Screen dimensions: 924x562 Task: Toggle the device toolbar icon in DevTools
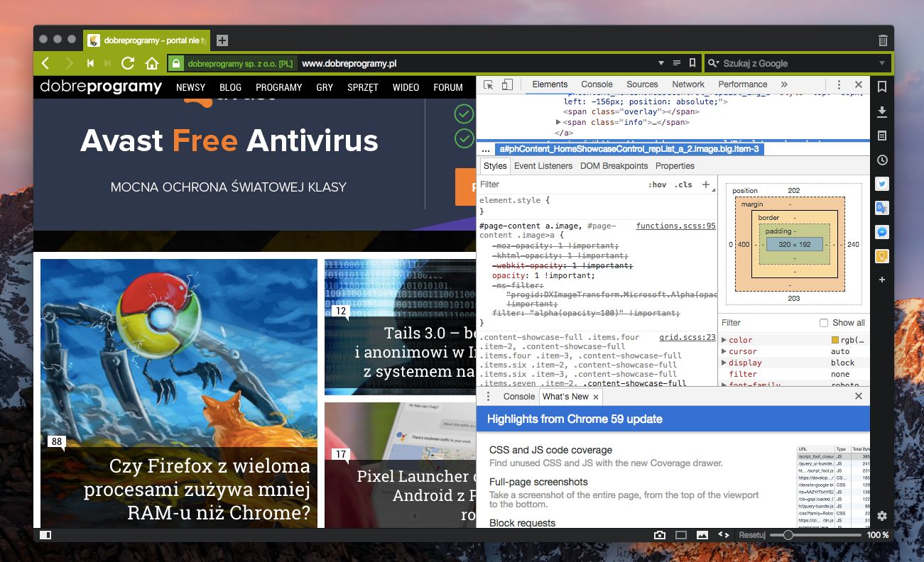507,84
